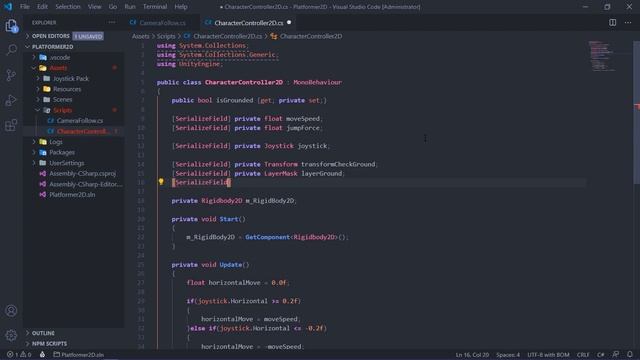Open Platformer2D.sln in the file tree

pos(72,195)
